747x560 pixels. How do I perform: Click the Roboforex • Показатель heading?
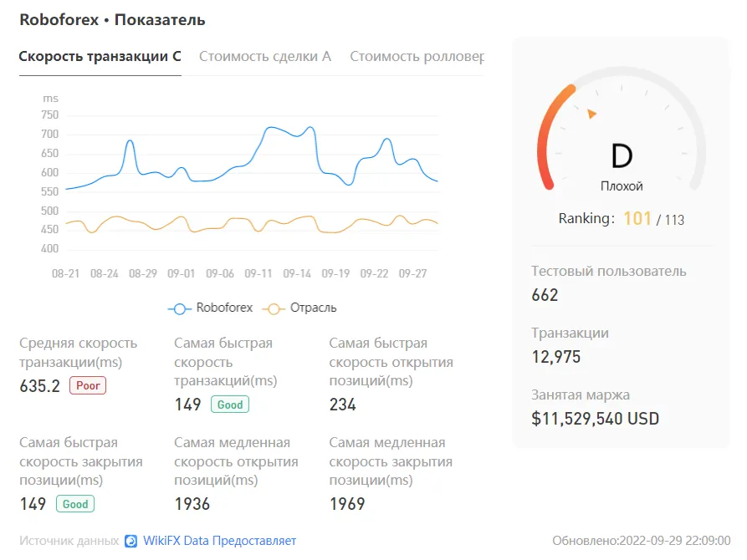point(112,20)
